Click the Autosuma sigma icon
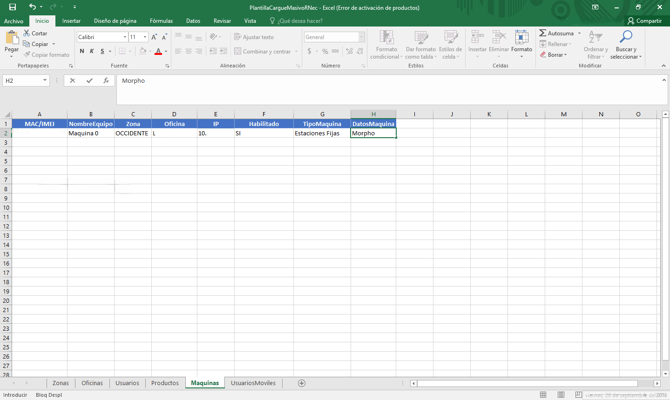Screen dimensions: 670x400 click(x=543, y=33)
